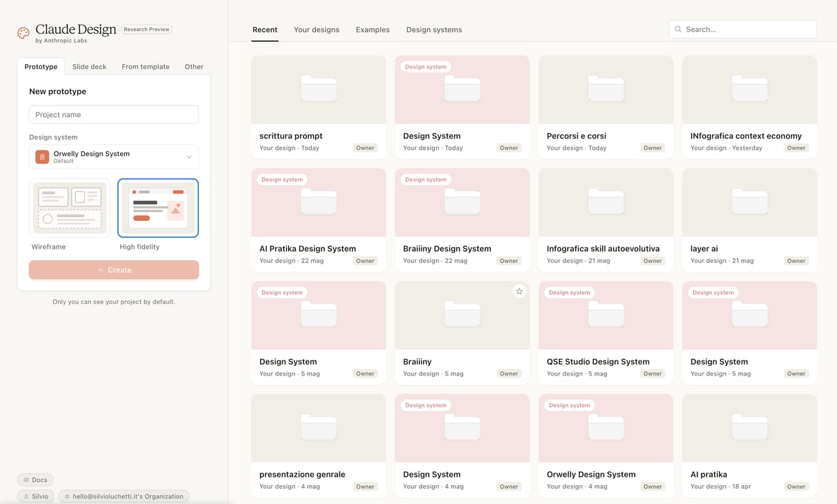
Task: Open the AI Pratika Design System folder icon
Action: 319,201
